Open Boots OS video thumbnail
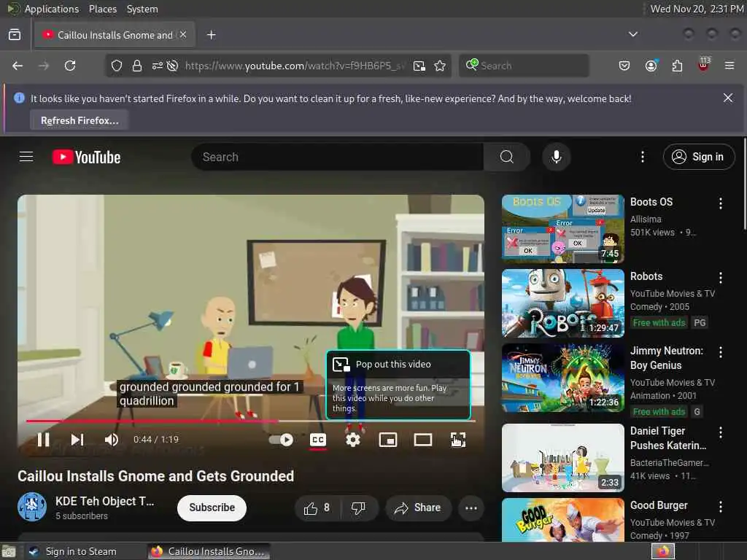747x560 pixels. click(562, 229)
